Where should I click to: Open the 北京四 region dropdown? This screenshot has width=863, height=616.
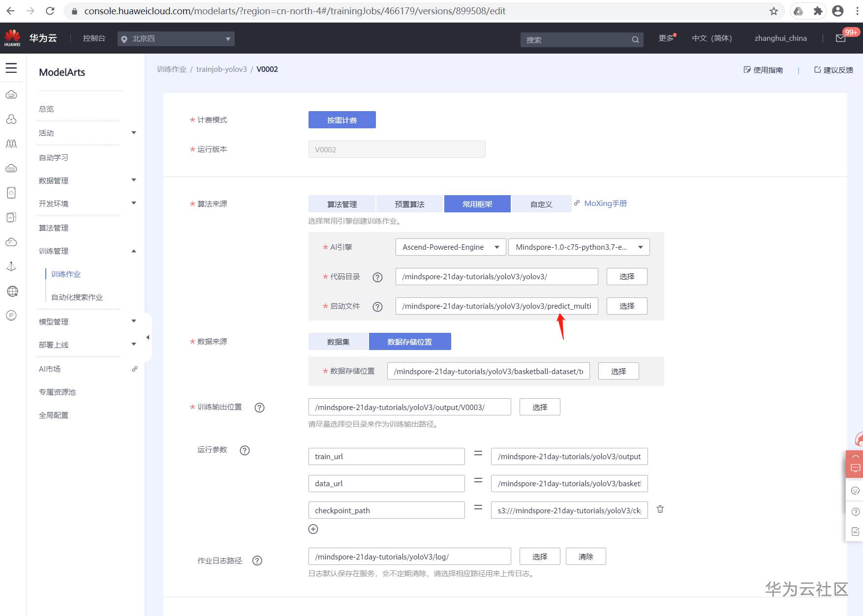click(x=176, y=39)
